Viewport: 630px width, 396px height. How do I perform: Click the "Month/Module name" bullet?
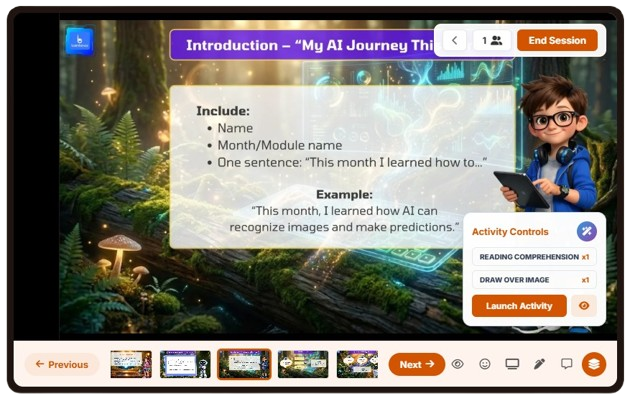(280, 145)
